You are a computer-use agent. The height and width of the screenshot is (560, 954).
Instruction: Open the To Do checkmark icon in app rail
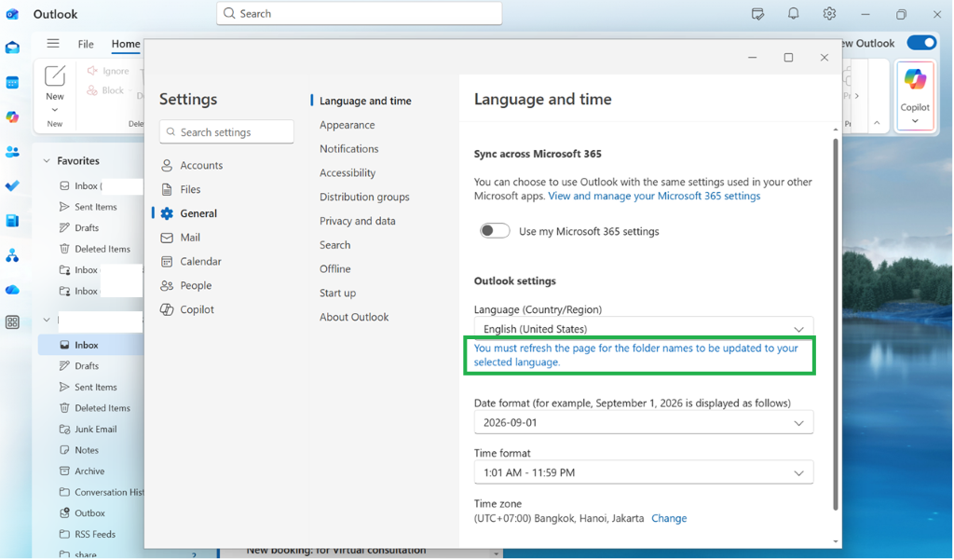pyautogui.click(x=12, y=185)
